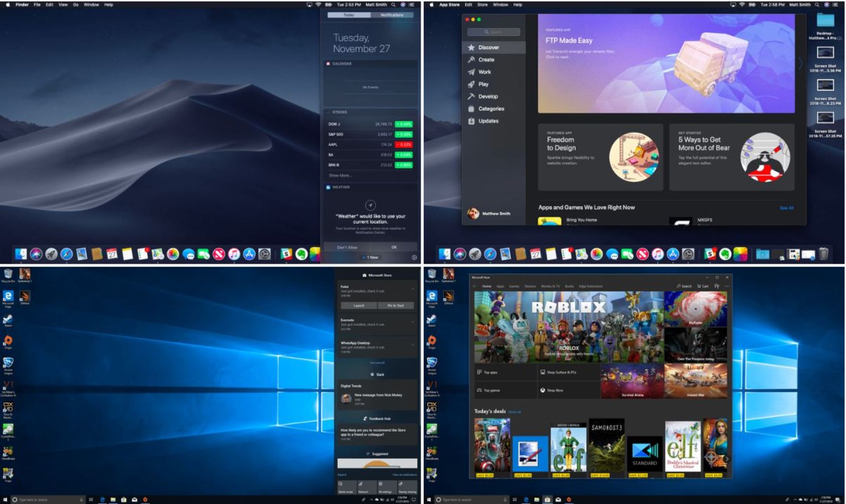Switch to the Notifications tab in Notification Center
Screen dimensions: 846x504
point(392,15)
